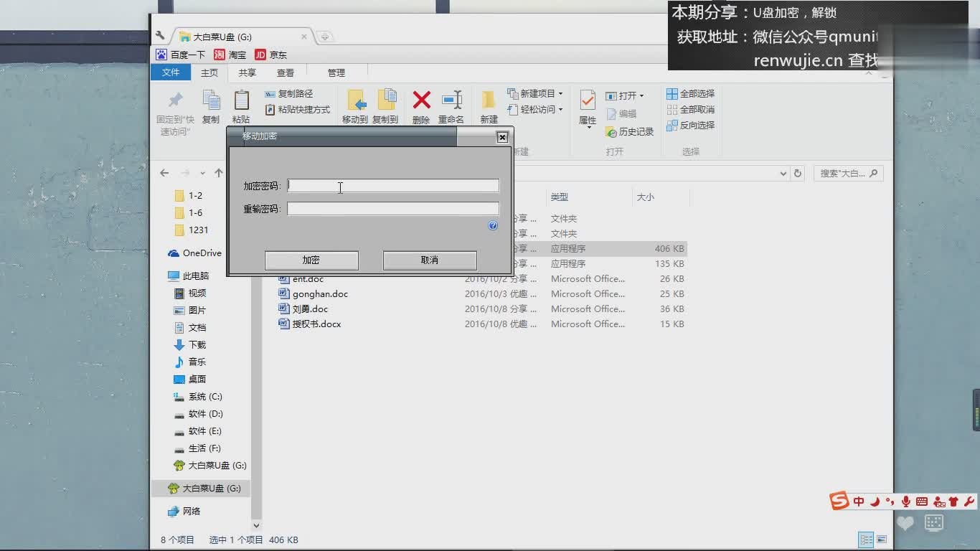The width and height of the screenshot is (980, 551).
Task: Open the 移动到 dropdown
Action: click(355, 107)
